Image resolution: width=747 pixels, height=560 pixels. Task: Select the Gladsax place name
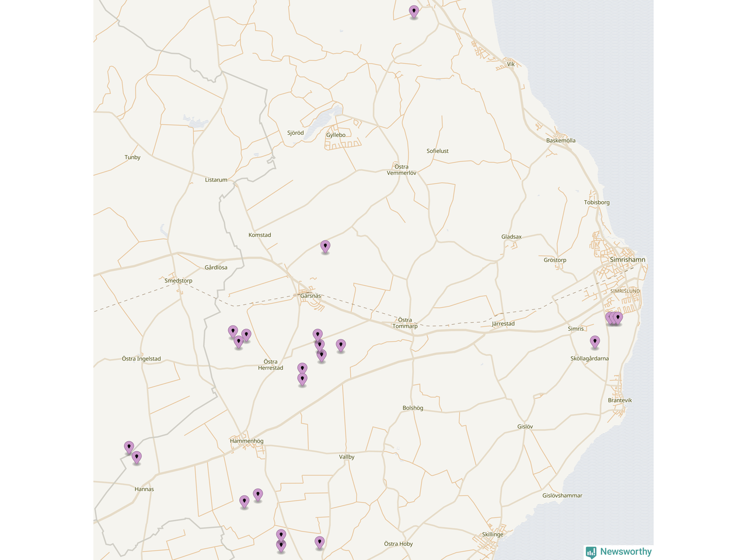[x=511, y=237]
